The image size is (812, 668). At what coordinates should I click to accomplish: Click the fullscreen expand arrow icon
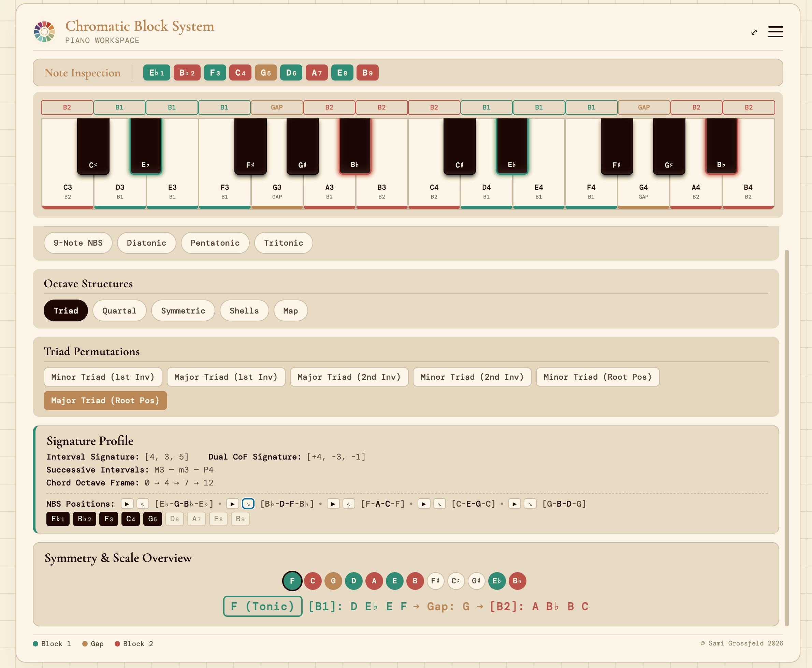pyautogui.click(x=754, y=32)
